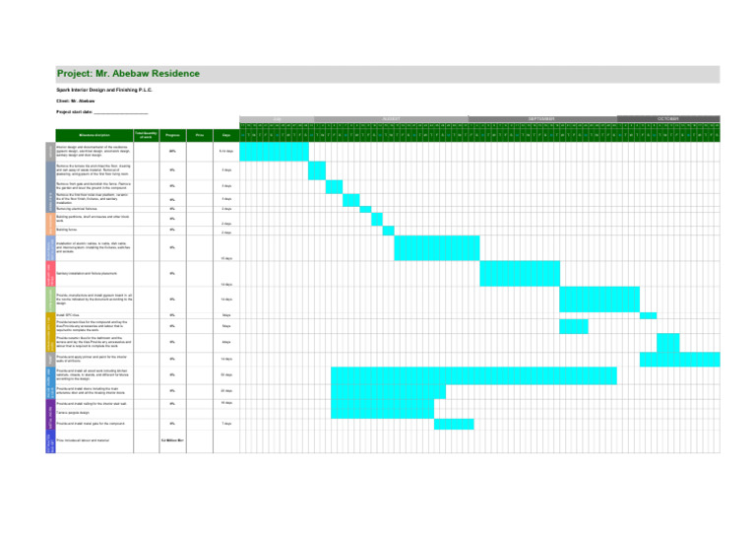Screen dimensions: 756x535
Task: Click the progress value of the interior design row
Action: (172, 152)
